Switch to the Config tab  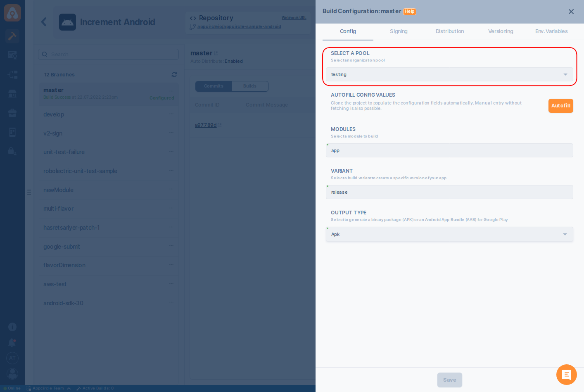point(348,31)
